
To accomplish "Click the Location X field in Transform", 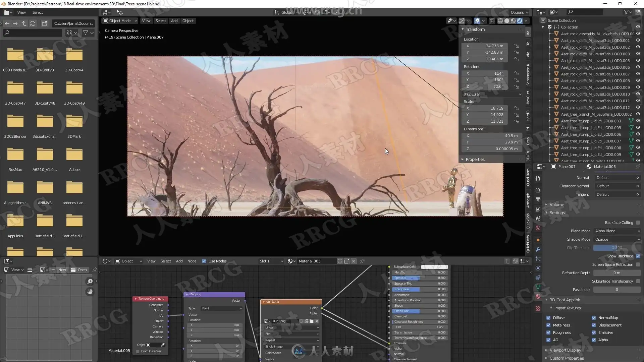I will pos(485,46).
